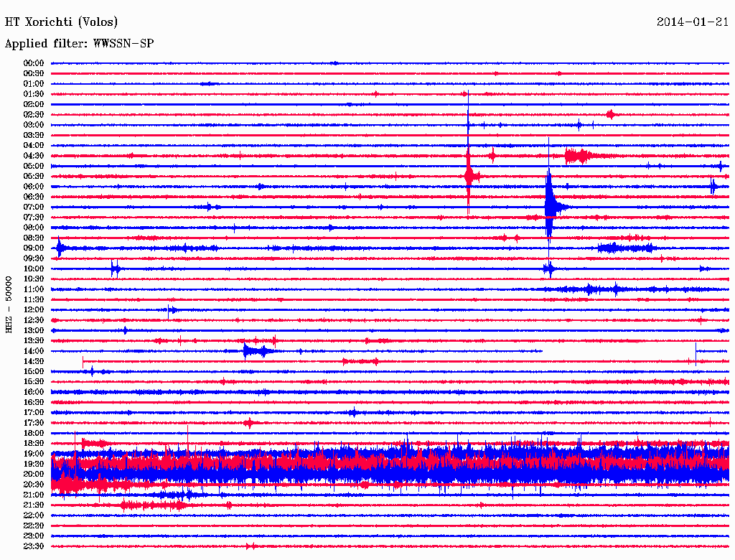Select the 15:00 row label
Image resolution: width=735 pixels, height=560 pixels.
coord(34,371)
